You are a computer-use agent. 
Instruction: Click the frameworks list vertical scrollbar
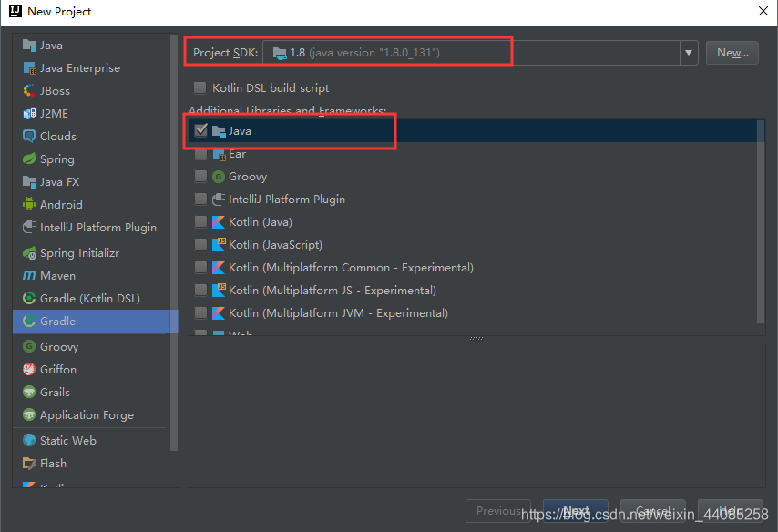(761, 222)
